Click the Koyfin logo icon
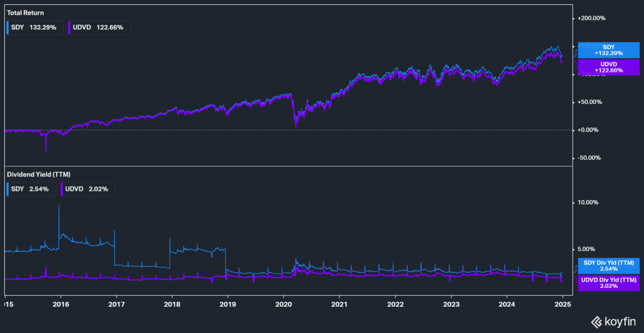Viewport: 644px width, 333px height. 596,321
